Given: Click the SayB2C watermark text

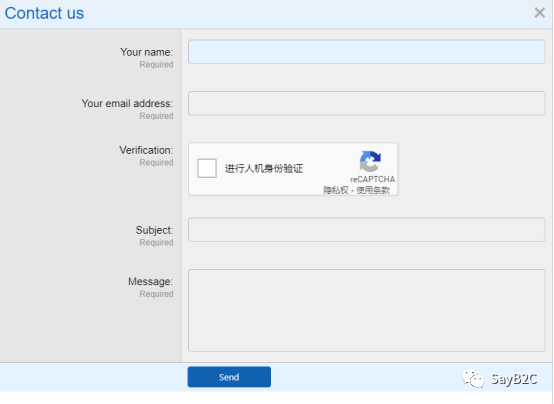Looking at the screenshot, I should [514, 379].
